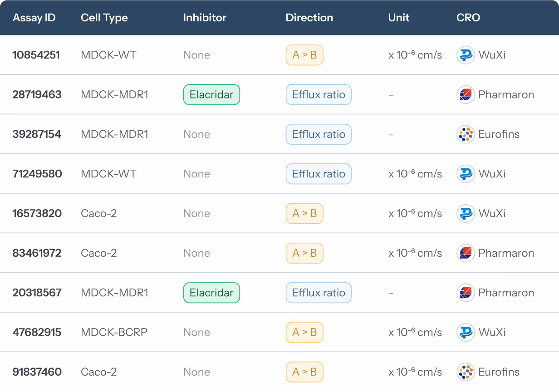Open assay 16573820 details

(x=37, y=213)
